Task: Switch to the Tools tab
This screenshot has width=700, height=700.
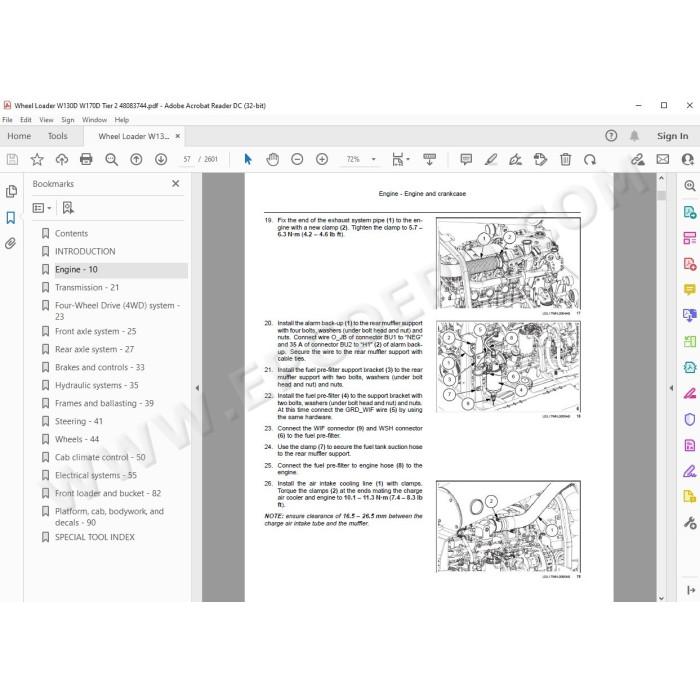Action: point(58,136)
